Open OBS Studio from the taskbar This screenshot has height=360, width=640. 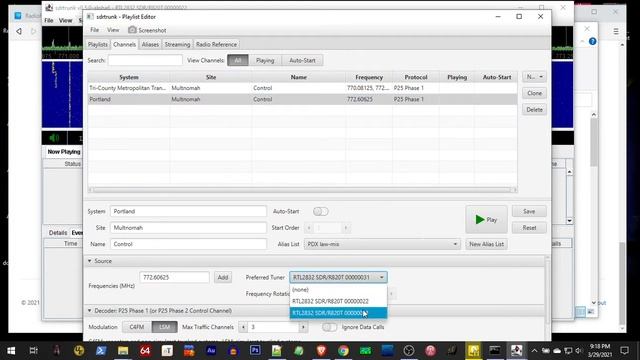(409, 351)
